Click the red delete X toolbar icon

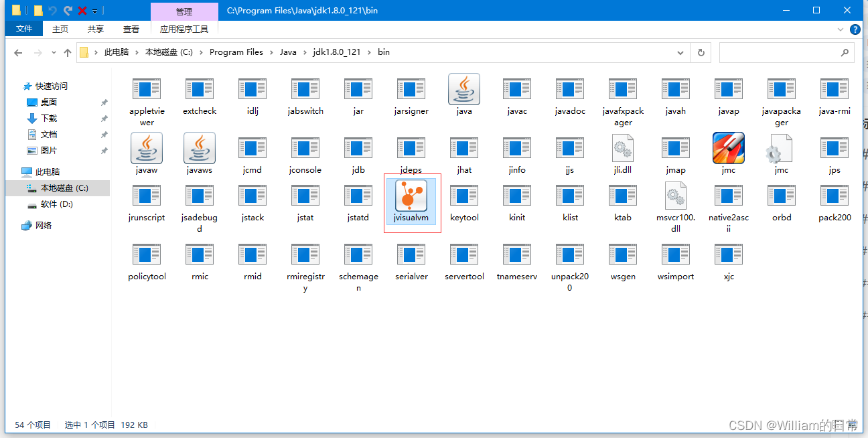tap(82, 11)
